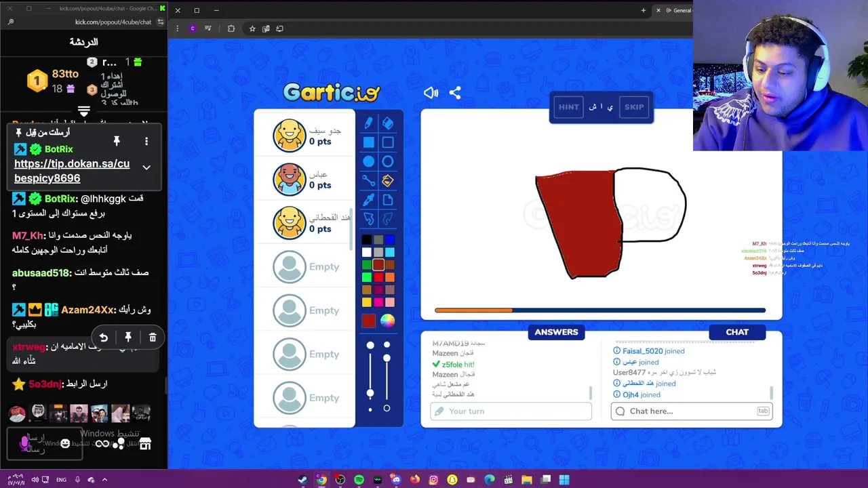This screenshot has height=488, width=868.
Task: Switch to the ANSWERS tab
Action: point(556,332)
